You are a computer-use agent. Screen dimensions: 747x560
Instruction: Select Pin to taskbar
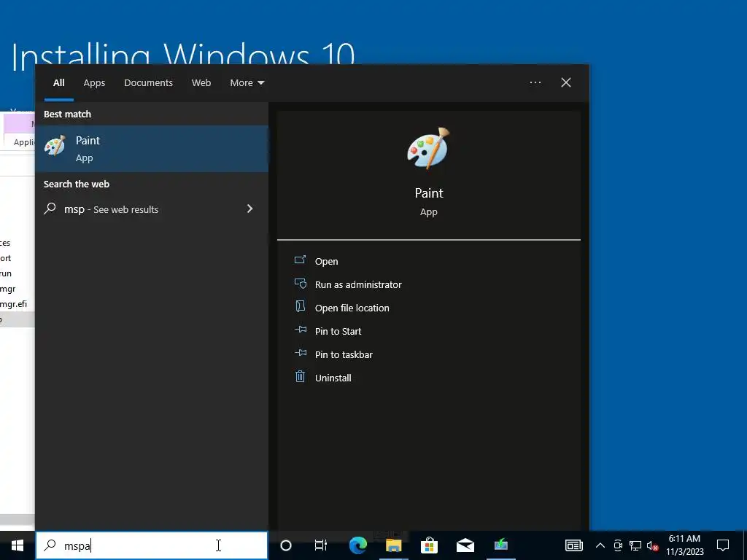pyautogui.click(x=344, y=355)
